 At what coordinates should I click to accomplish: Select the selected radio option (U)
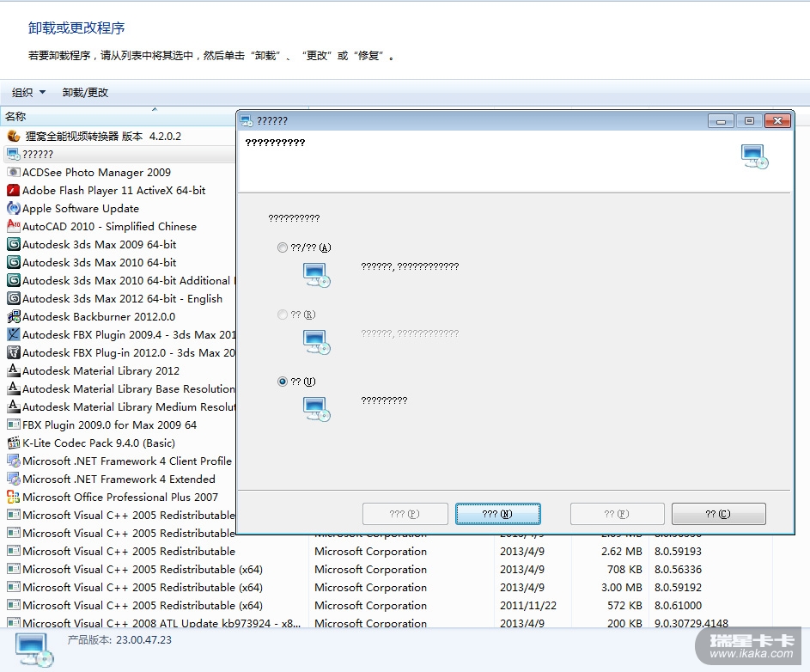283,382
